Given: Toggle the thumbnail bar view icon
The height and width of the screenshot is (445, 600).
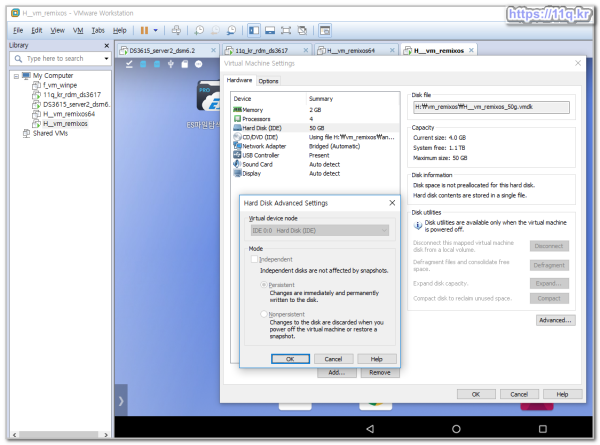Looking at the screenshot, I should (270, 30).
